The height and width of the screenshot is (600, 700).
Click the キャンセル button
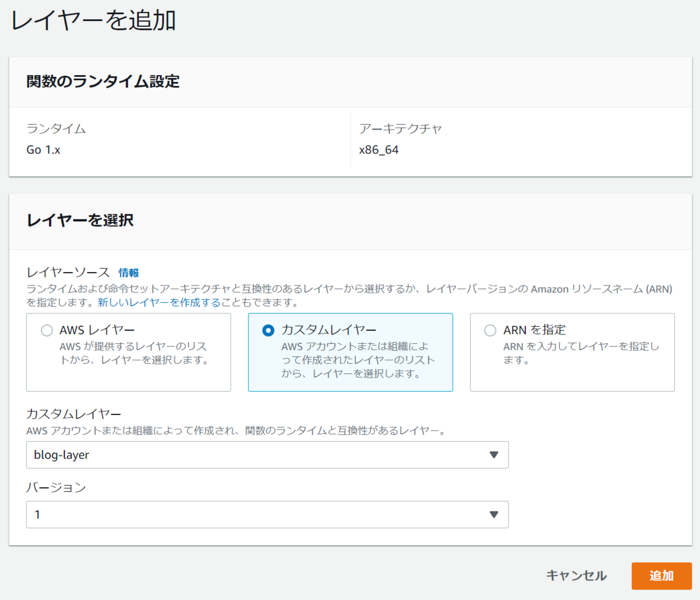(x=576, y=575)
